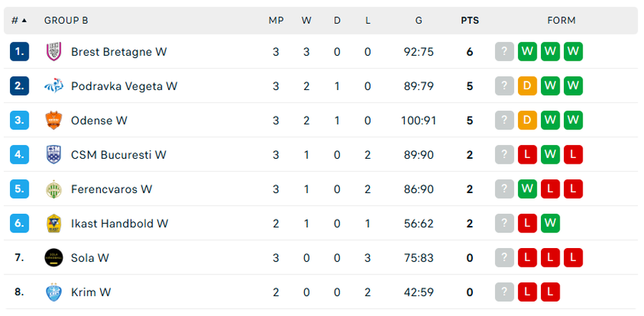The width and height of the screenshot is (644, 316).
Task: Click Ferencvaros W's green W form badge
Action: [527, 189]
